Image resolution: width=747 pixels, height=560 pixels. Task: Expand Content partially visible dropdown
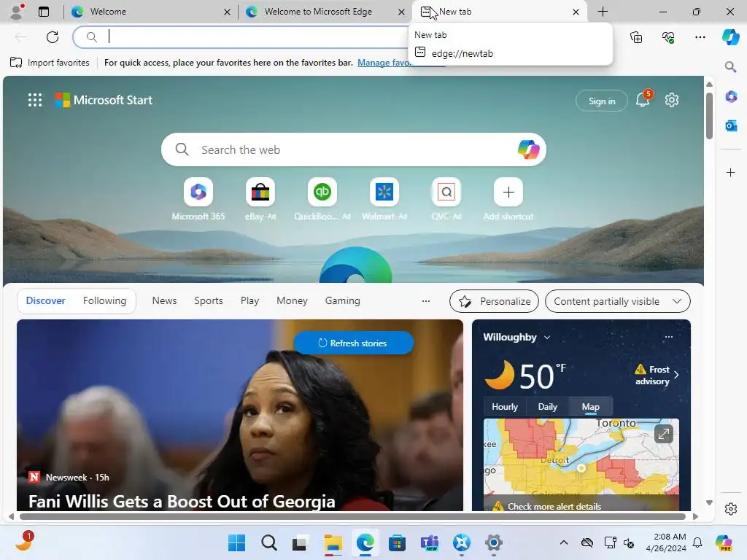tap(617, 301)
